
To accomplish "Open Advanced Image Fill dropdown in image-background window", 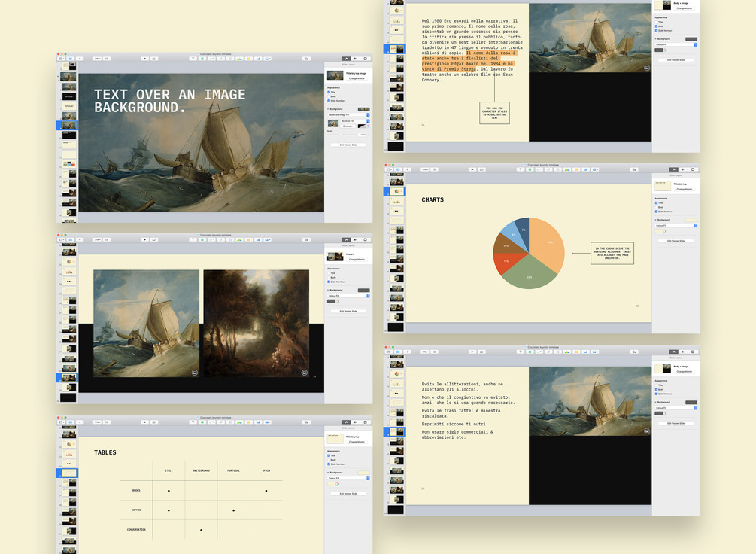I will (x=348, y=115).
